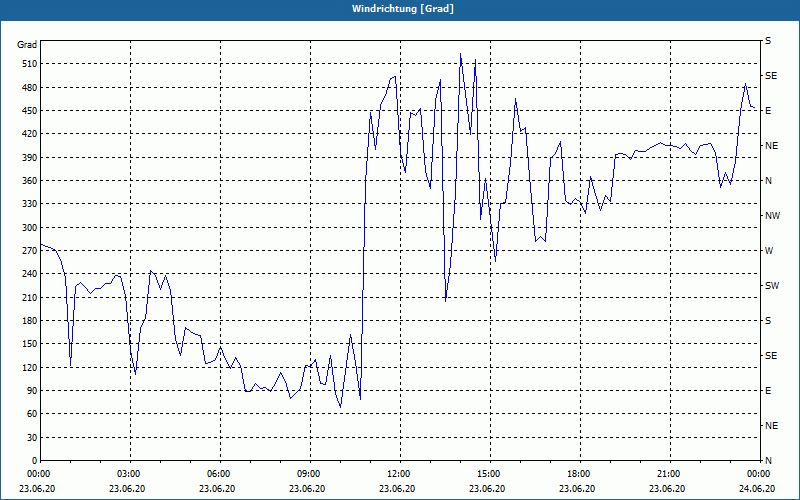
Task: Select the 120 y-axis value
Action: [x=28, y=367]
